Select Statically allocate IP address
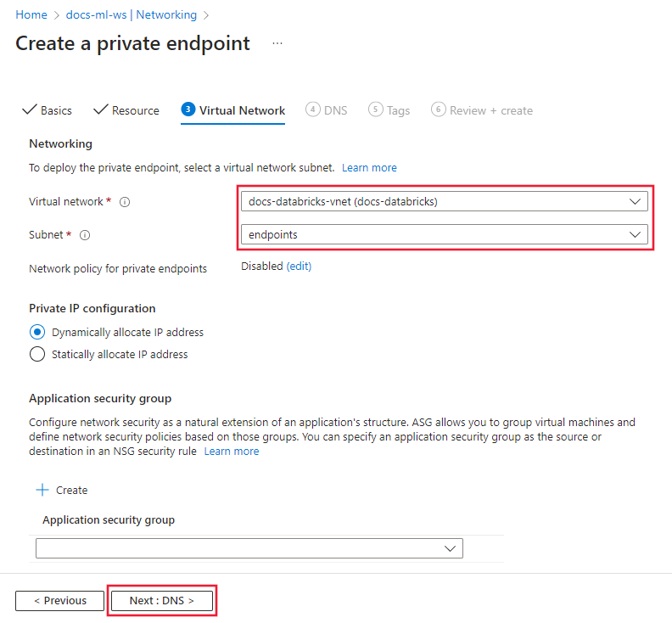Screen dimensions: 672x623 tap(37, 354)
